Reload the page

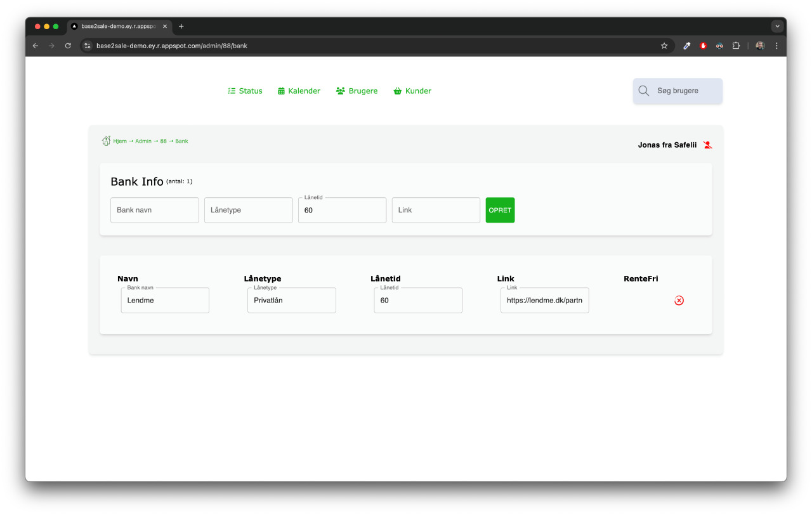(68, 46)
